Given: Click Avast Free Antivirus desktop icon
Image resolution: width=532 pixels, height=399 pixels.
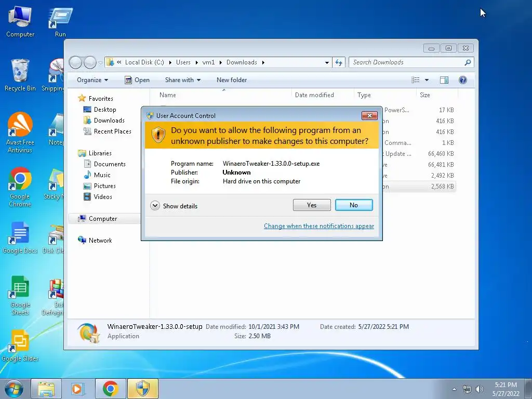Looking at the screenshot, I should (x=20, y=132).
